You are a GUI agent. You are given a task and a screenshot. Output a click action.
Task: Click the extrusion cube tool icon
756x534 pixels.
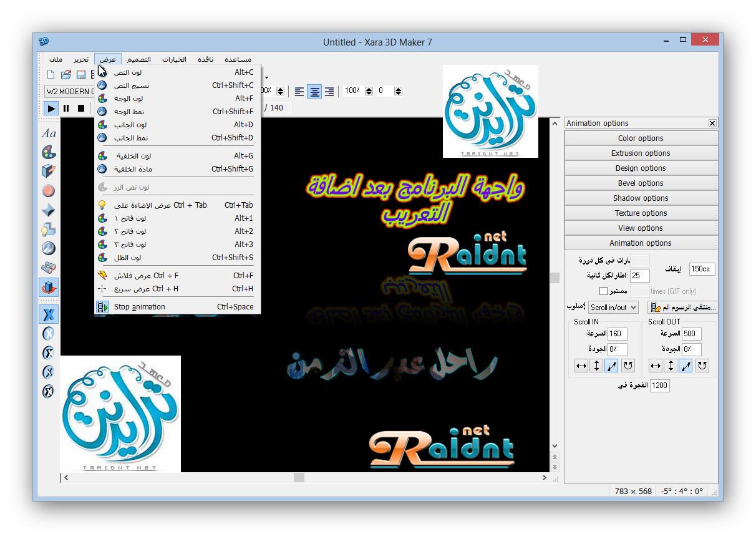[49, 171]
